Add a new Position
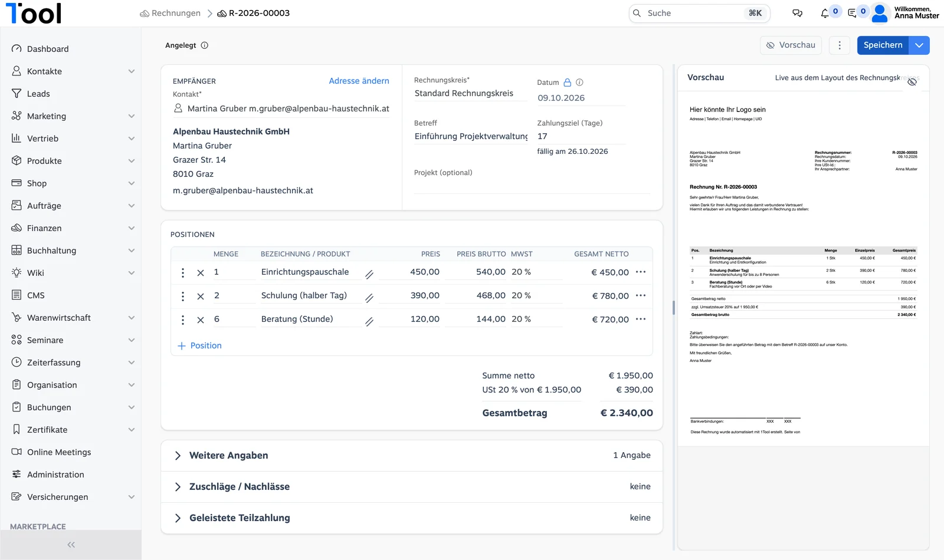 [199, 346]
